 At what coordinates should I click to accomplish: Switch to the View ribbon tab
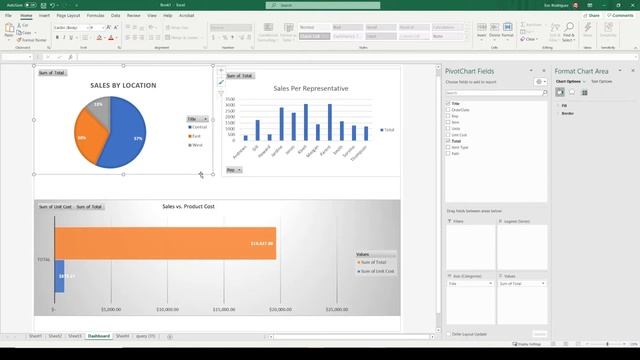[x=152, y=16]
